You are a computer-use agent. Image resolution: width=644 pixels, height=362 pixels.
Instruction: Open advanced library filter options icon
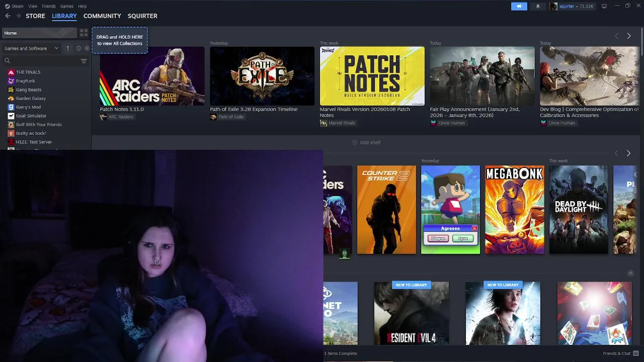84,61
